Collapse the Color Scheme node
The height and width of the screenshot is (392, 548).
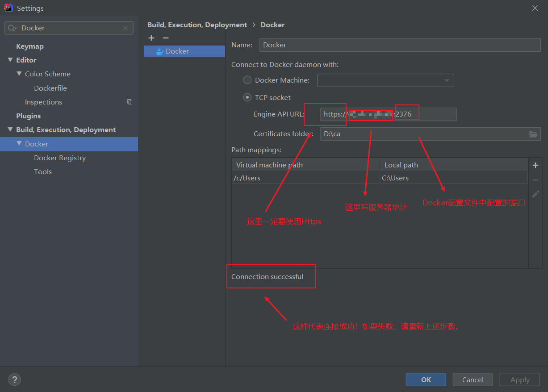click(19, 74)
